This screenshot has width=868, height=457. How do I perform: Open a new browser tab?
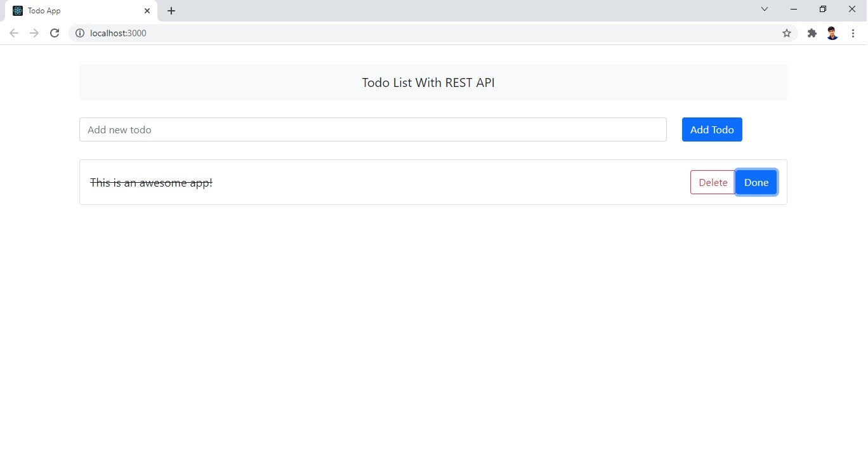[171, 11]
